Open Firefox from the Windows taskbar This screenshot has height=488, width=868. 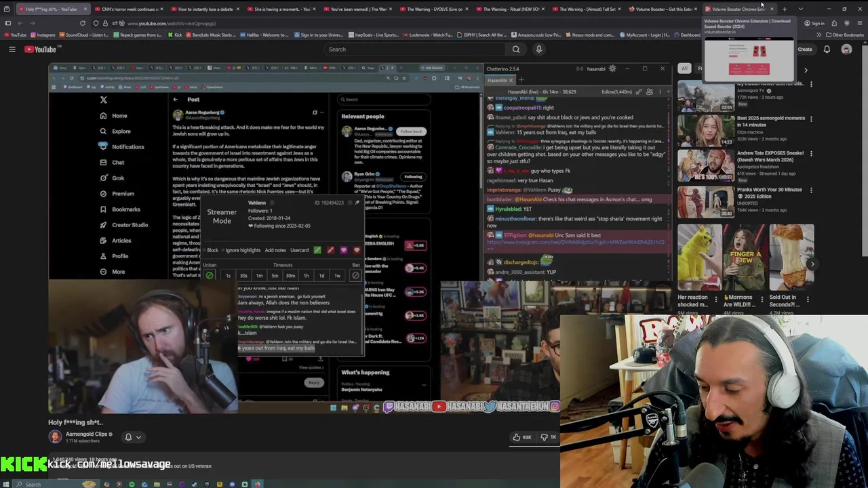point(257,484)
